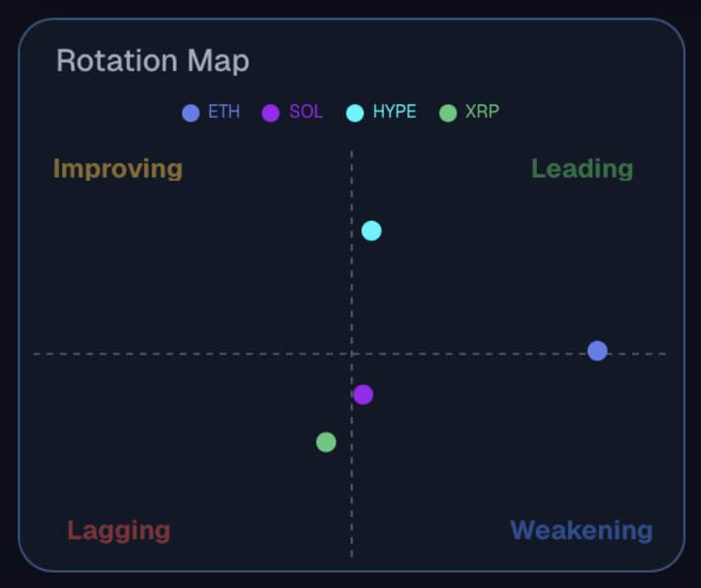Click the Weakening quadrant label
701x588 pixels.
tap(581, 530)
